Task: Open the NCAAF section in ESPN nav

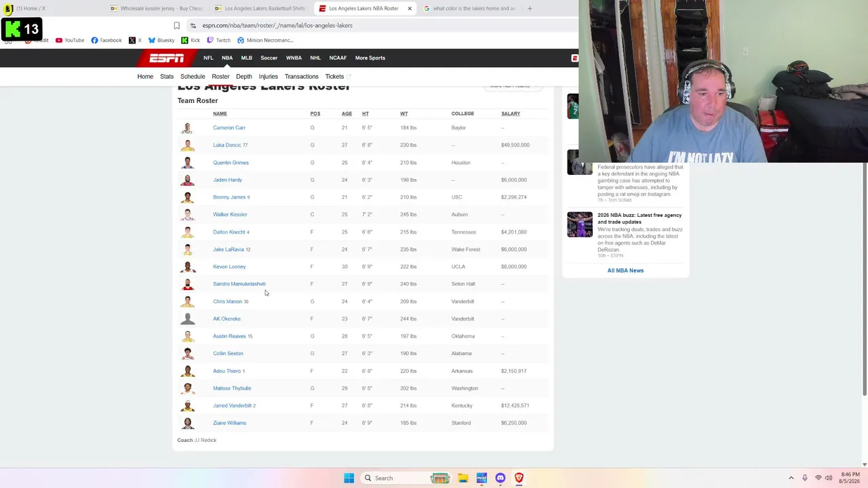Action: click(338, 58)
